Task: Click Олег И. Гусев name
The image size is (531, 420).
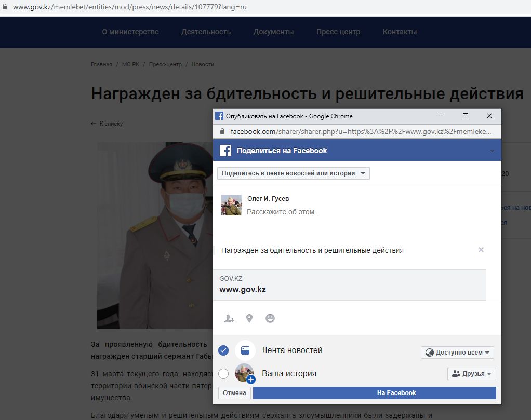Action: pyautogui.click(x=268, y=199)
